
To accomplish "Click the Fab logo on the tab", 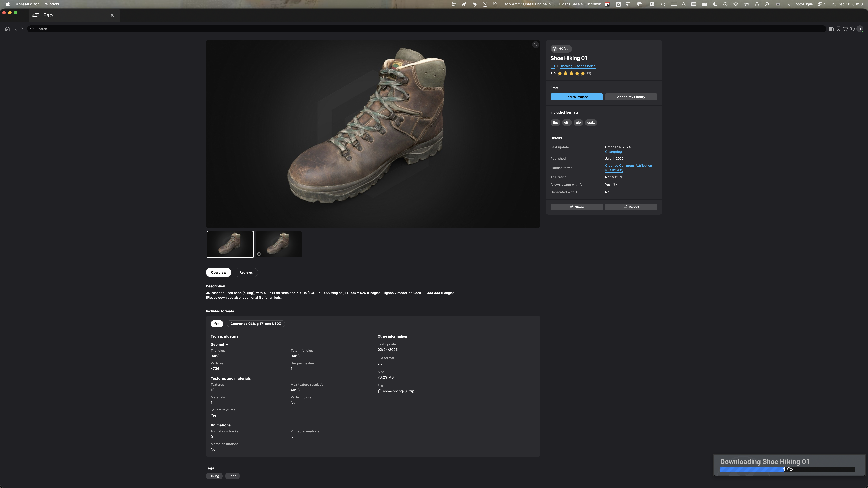I will (x=36, y=15).
